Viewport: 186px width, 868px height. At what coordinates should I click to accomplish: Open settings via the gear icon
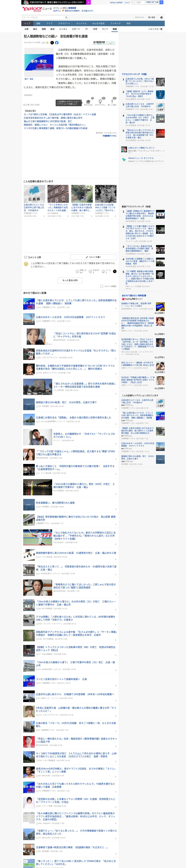161,18
